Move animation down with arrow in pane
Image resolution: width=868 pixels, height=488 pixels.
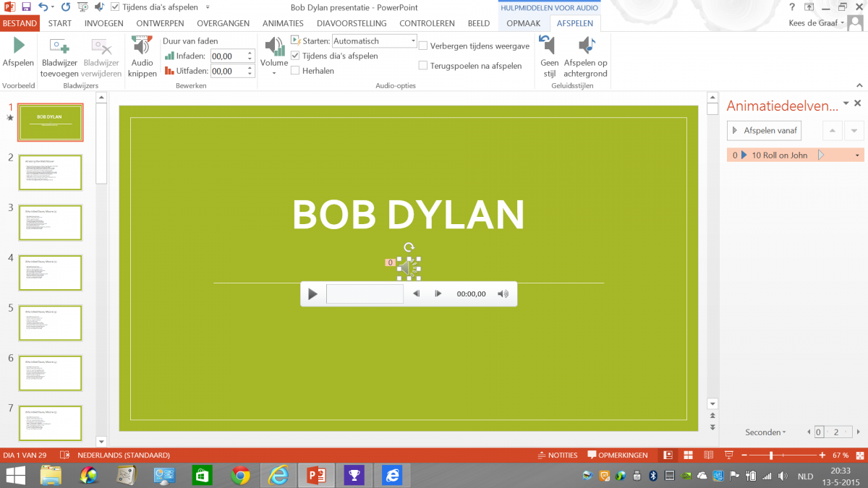point(854,131)
